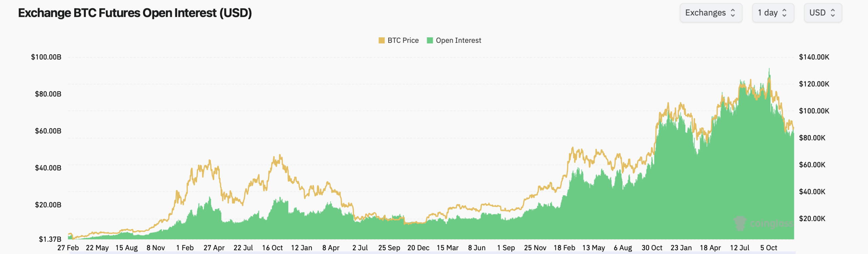Click the 27 Apr date axis label
Image resolution: width=868 pixels, height=254 pixels.
[x=214, y=248]
